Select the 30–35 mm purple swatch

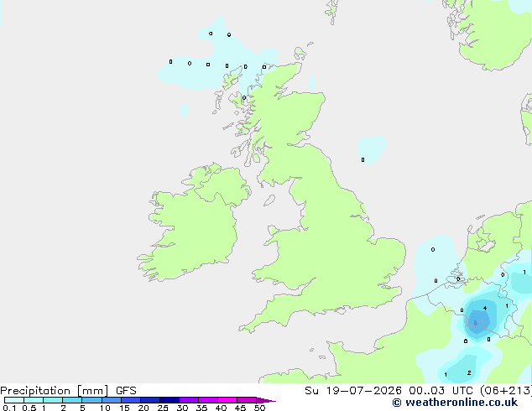point(189,400)
